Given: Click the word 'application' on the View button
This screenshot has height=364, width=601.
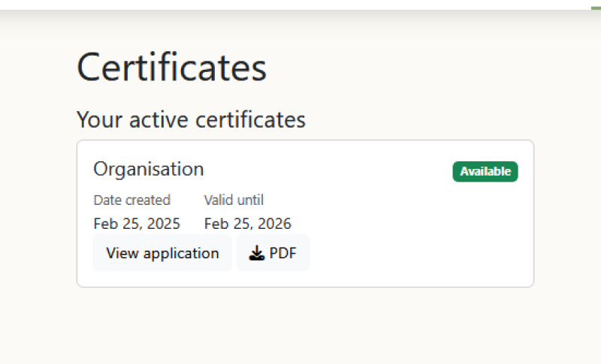Looking at the screenshot, I should pyautogui.click(x=180, y=253).
